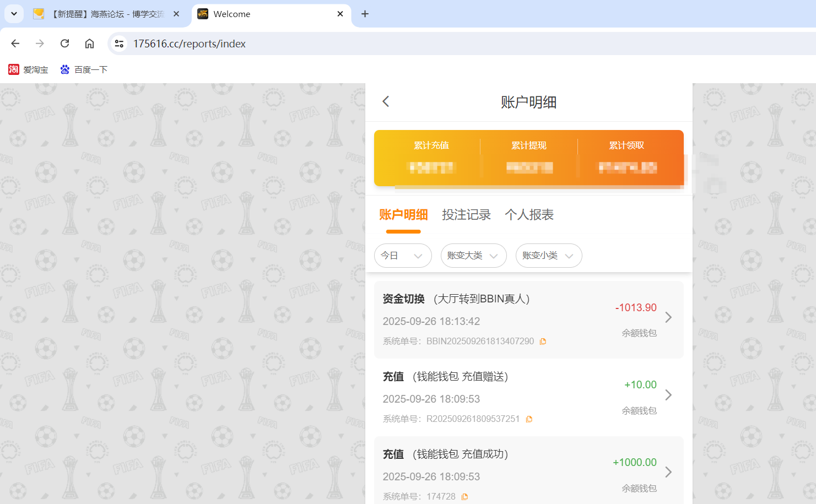
Task: Switch to the 个人报表 tab
Action: 529,215
